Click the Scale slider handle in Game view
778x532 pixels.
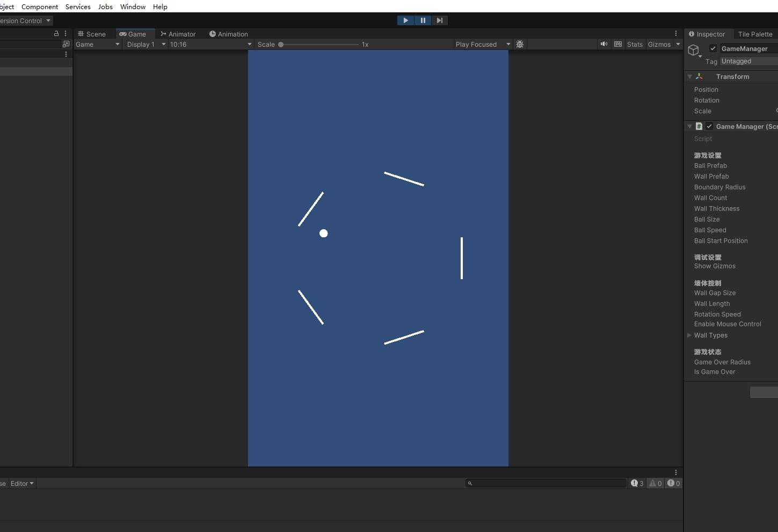(x=281, y=45)
